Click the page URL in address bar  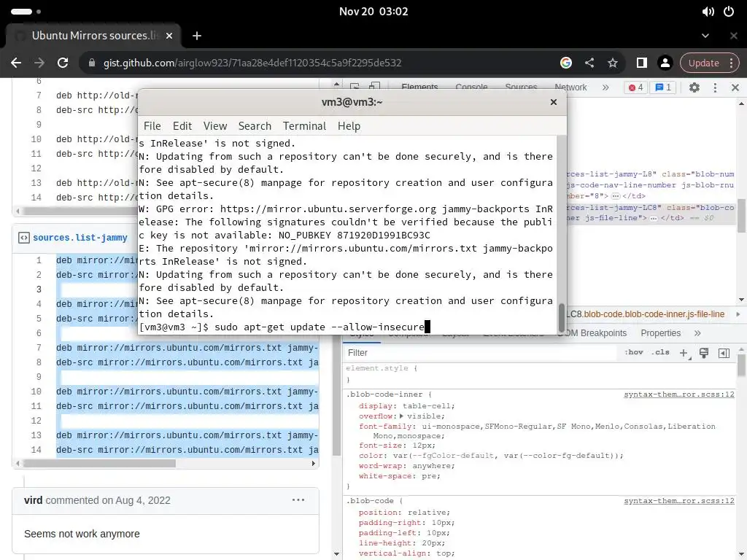tap(252, 63)
